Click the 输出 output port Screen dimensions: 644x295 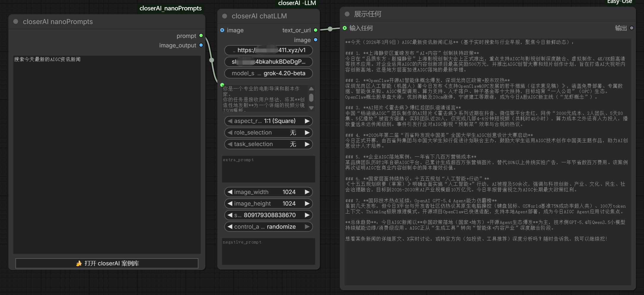[x=632, y=28]
